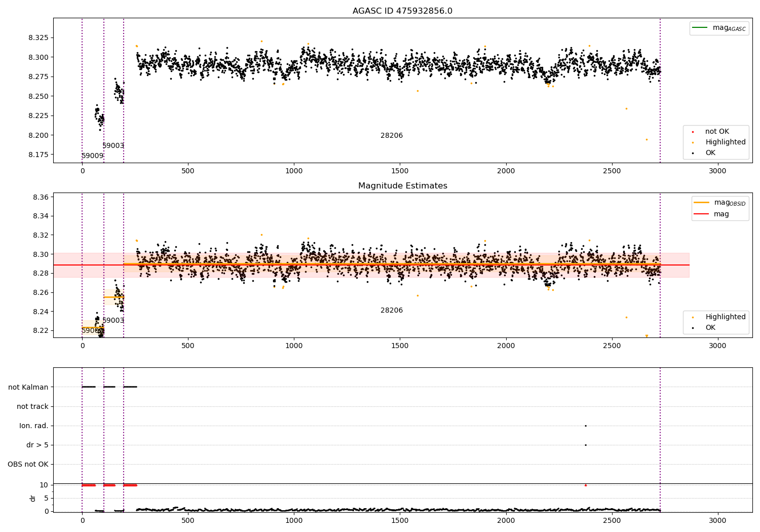Click the 8.32 y-axis tick in middle plot

(41, 235)
